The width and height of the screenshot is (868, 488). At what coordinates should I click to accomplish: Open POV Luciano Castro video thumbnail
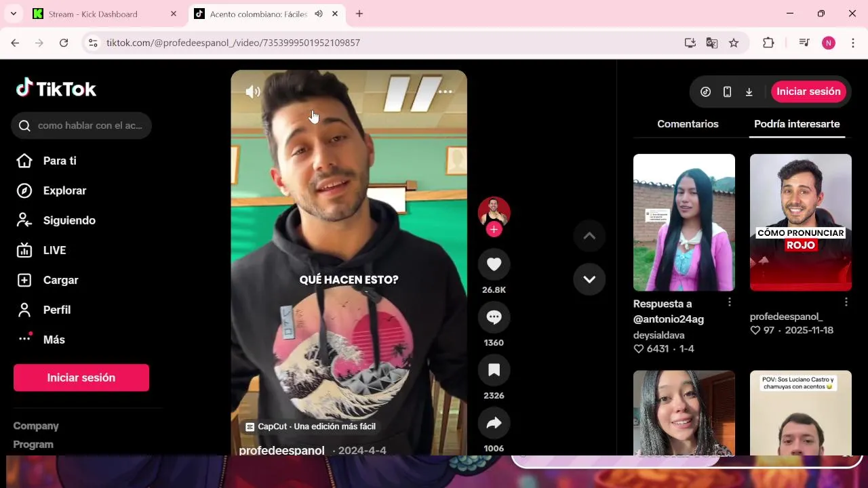tap(801, 413)
